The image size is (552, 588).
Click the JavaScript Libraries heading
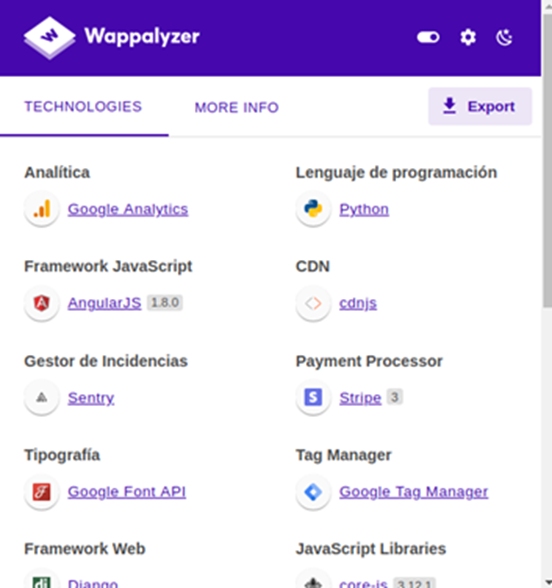click(371, 549)
